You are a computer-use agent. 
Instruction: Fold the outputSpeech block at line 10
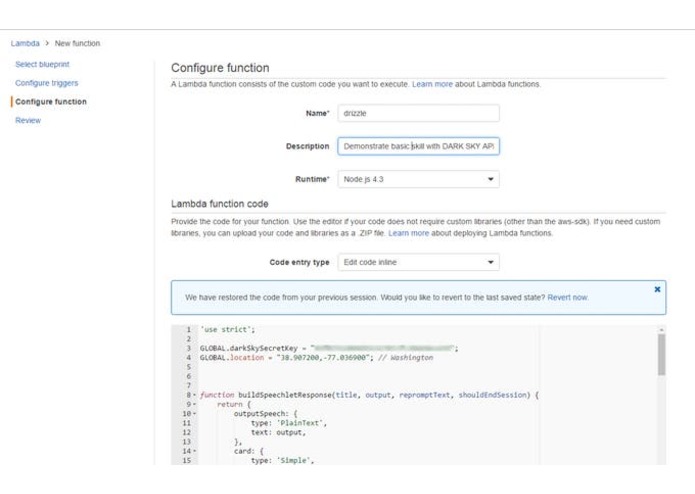(x=195, y=413)
